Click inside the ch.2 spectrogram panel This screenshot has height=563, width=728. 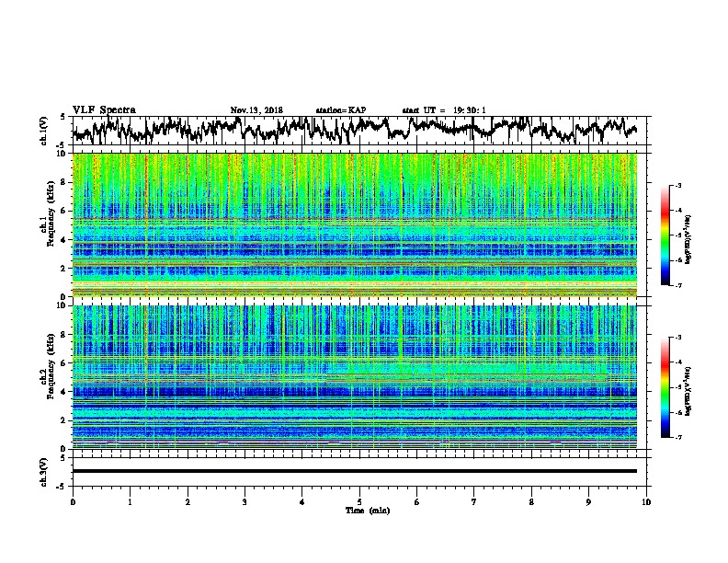(355, 377)
